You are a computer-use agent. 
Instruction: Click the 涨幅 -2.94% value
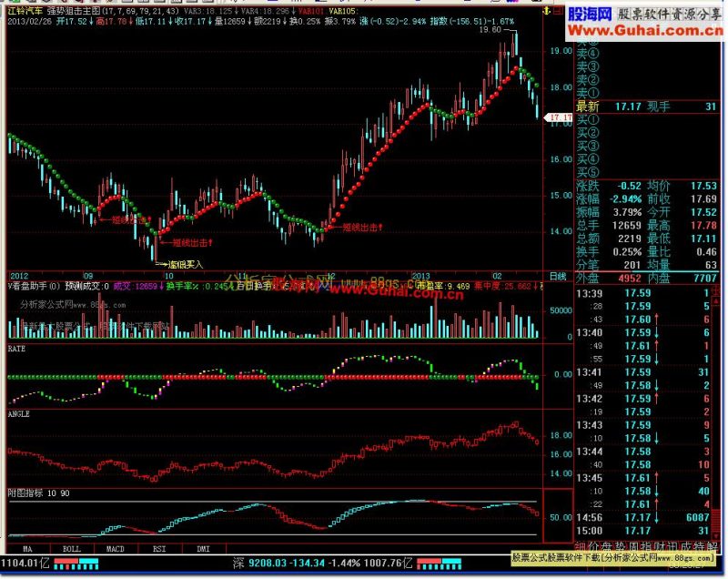pos(626,199)
